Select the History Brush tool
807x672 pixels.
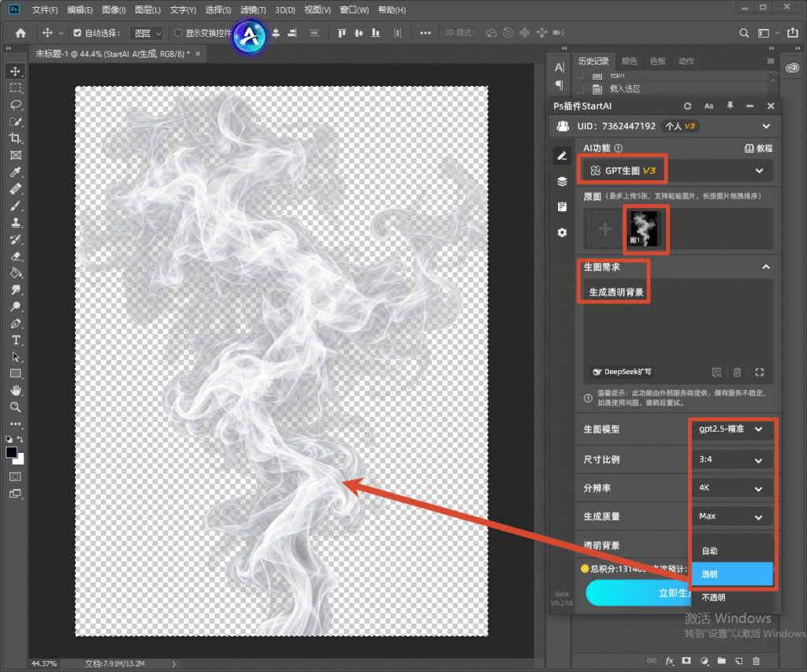point(16,239)
